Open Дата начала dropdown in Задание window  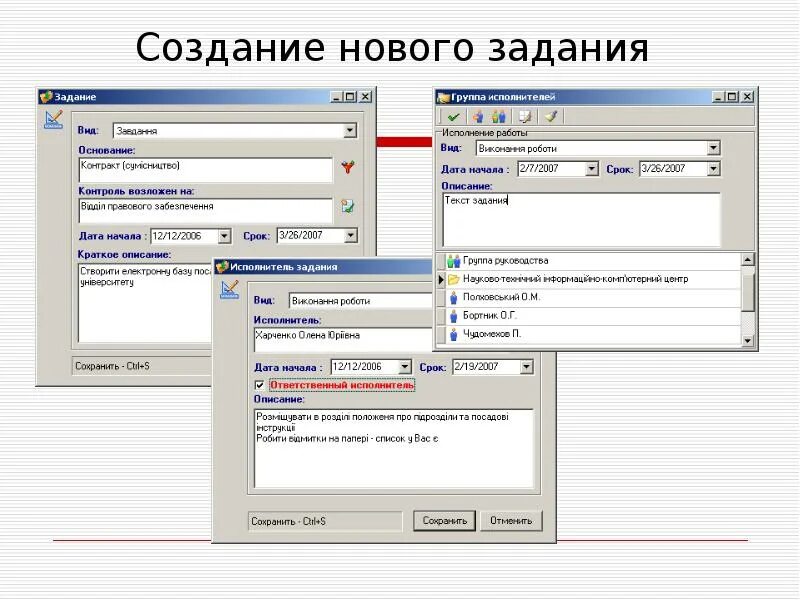224,236
